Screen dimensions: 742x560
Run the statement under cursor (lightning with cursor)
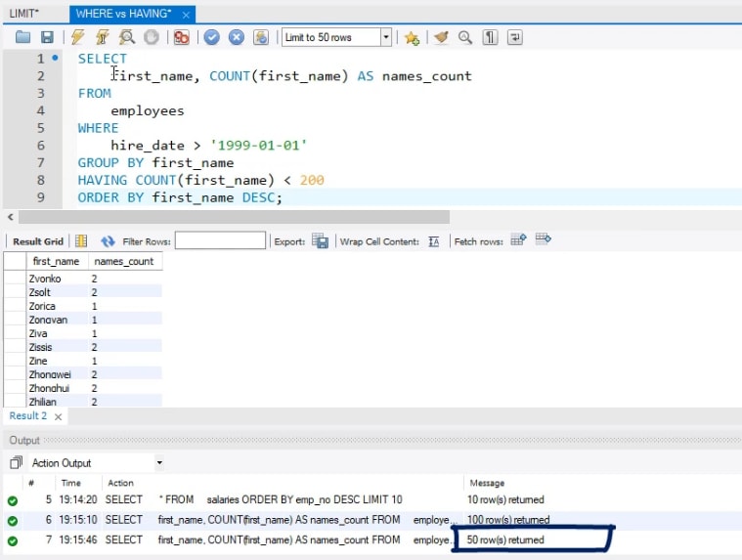[x=102, y=37]
